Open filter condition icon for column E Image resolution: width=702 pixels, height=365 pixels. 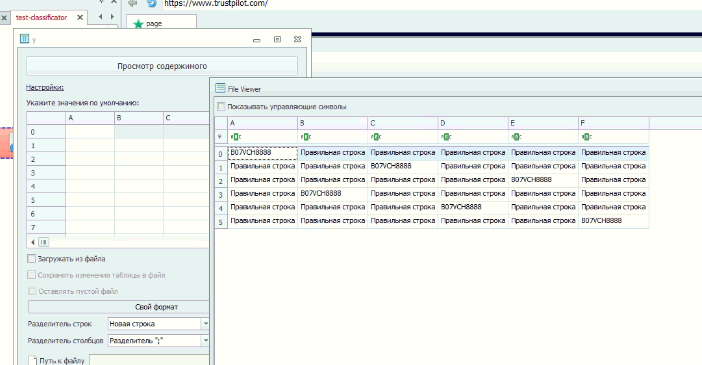517,137
